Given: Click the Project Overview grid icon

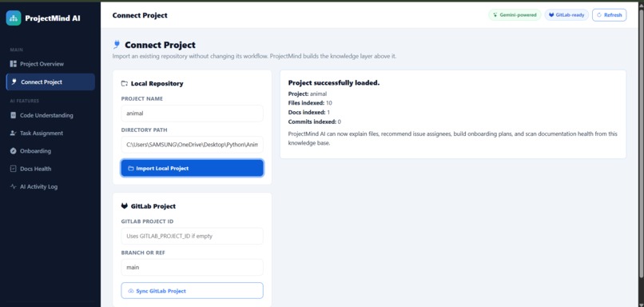Looking at the screenshot, I should pyautogui.click(x=13, y=64).
